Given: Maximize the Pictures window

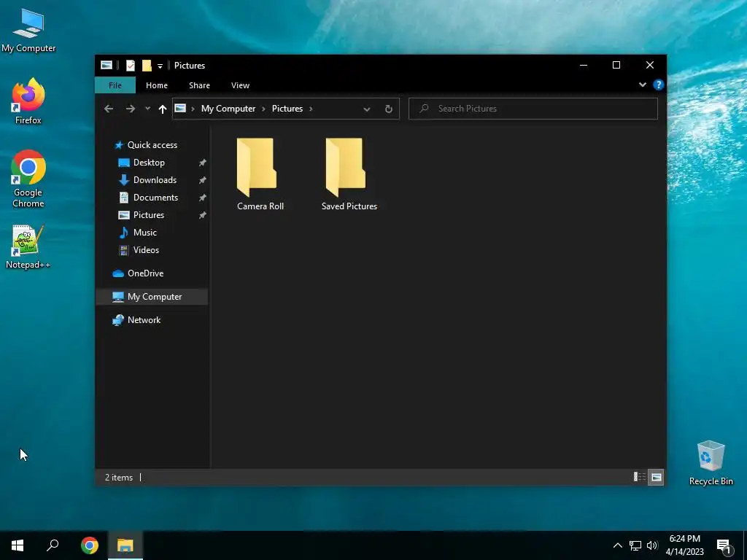Looking at the screenshot, I should pos(616,65).
